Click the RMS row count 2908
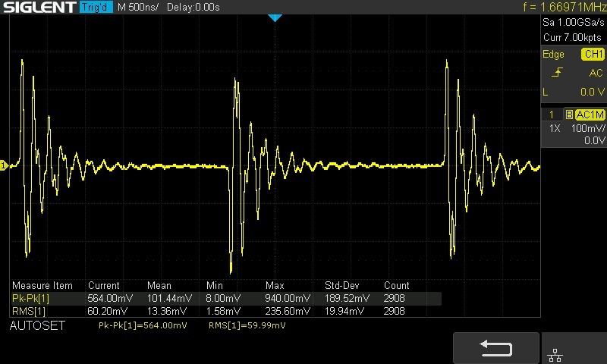The height and width of the screenshot is (364, 607). tap(394, 311)
